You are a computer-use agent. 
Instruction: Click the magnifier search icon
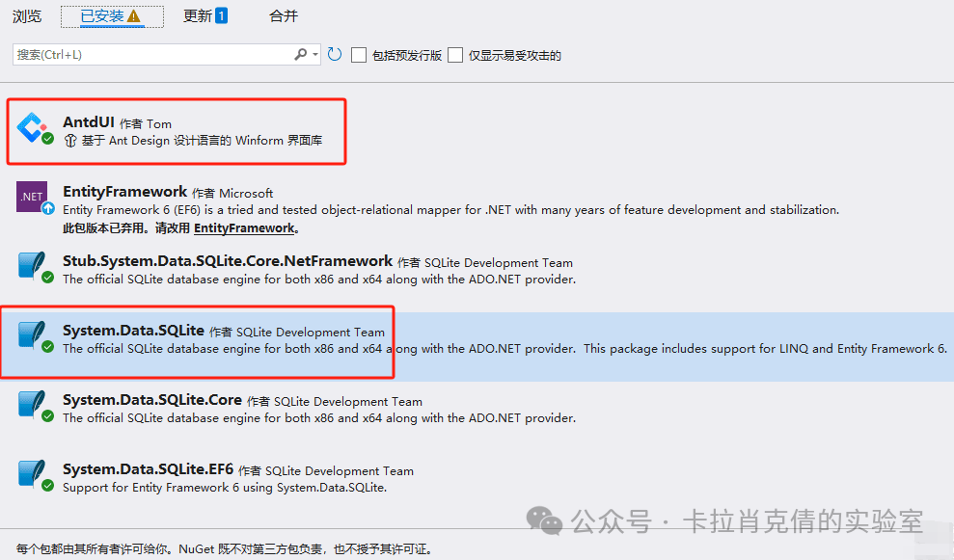(x=301, y=55)
